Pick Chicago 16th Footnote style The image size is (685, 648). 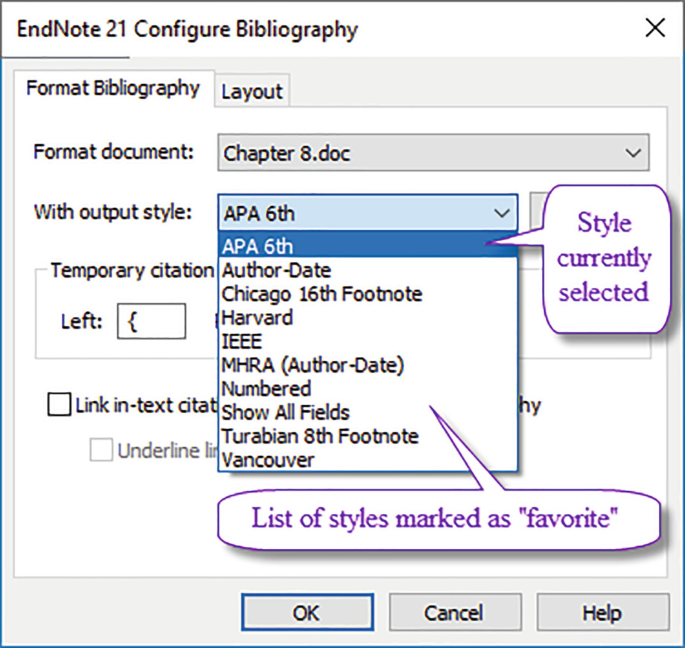tap(322, 294)
